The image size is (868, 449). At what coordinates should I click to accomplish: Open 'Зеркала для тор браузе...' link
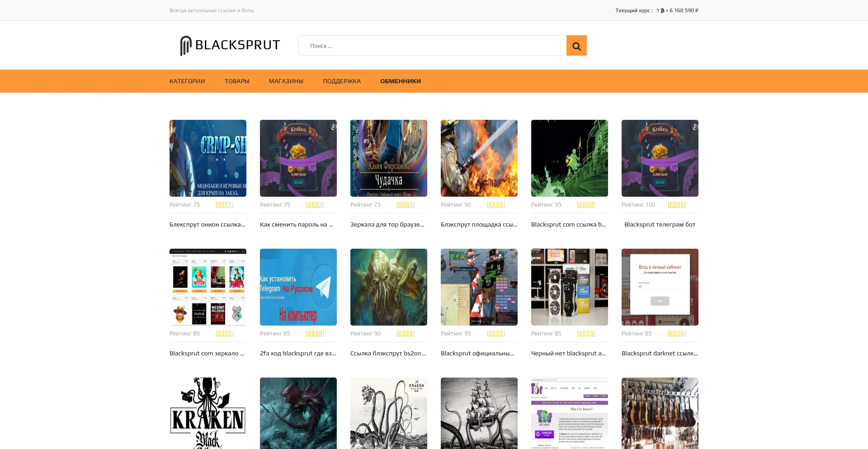387,225
